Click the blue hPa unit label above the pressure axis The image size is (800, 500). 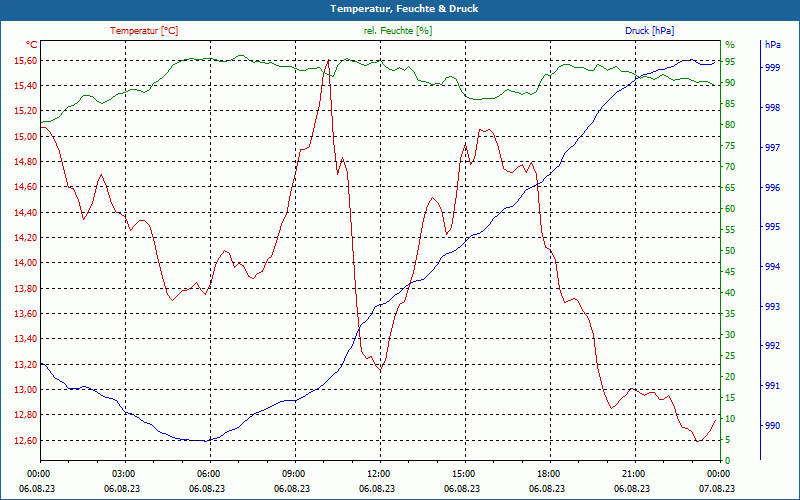[772, 44]
